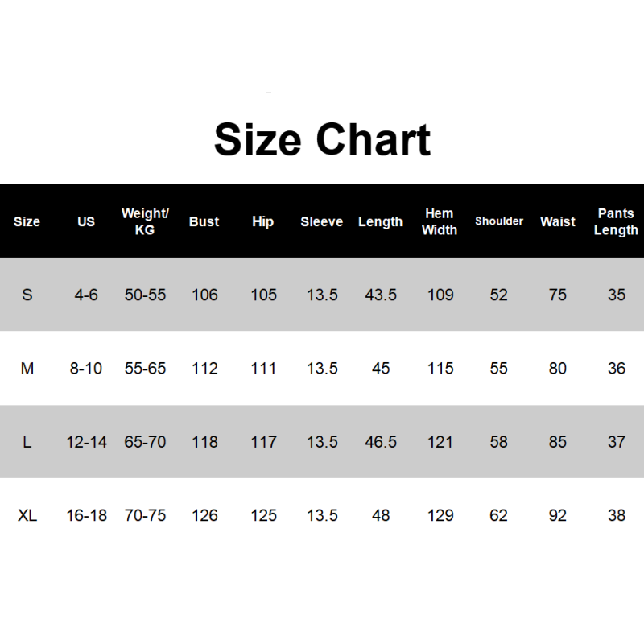Click pants length value 38

point(617,515)
